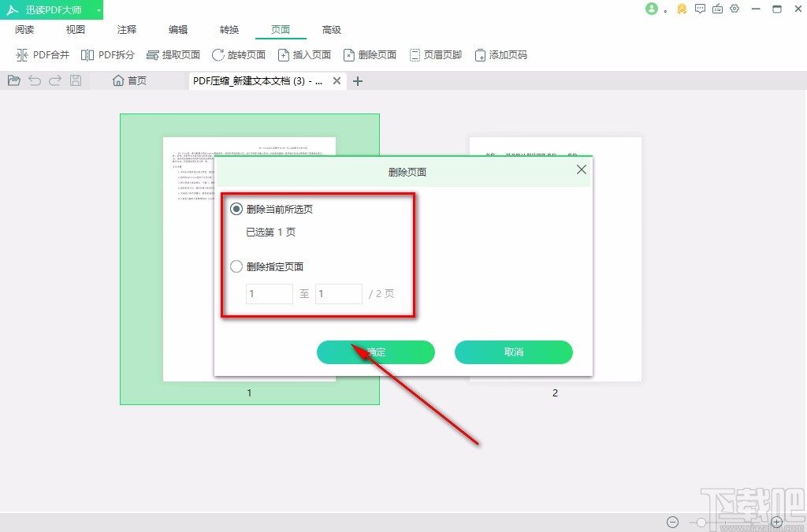Open the 插入页面 (insert page) tool
The width and height of the screenshot is (807, 532).
click(305, 54)
